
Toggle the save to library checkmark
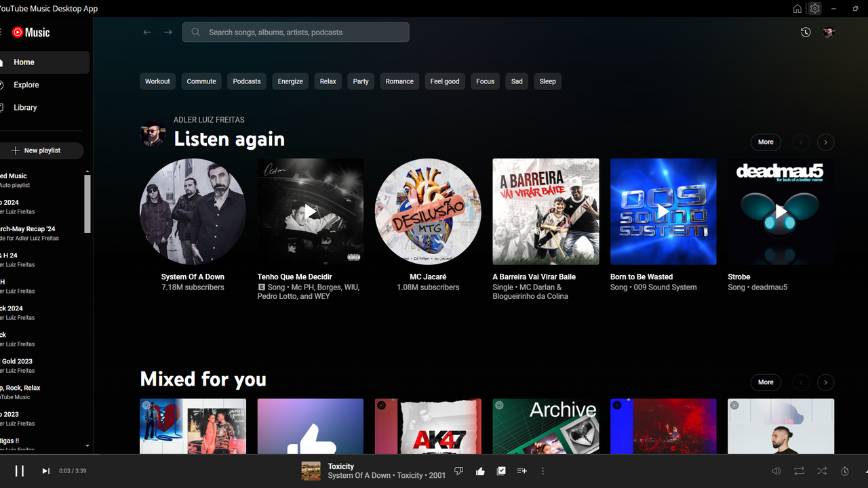(x=501, y=471)
